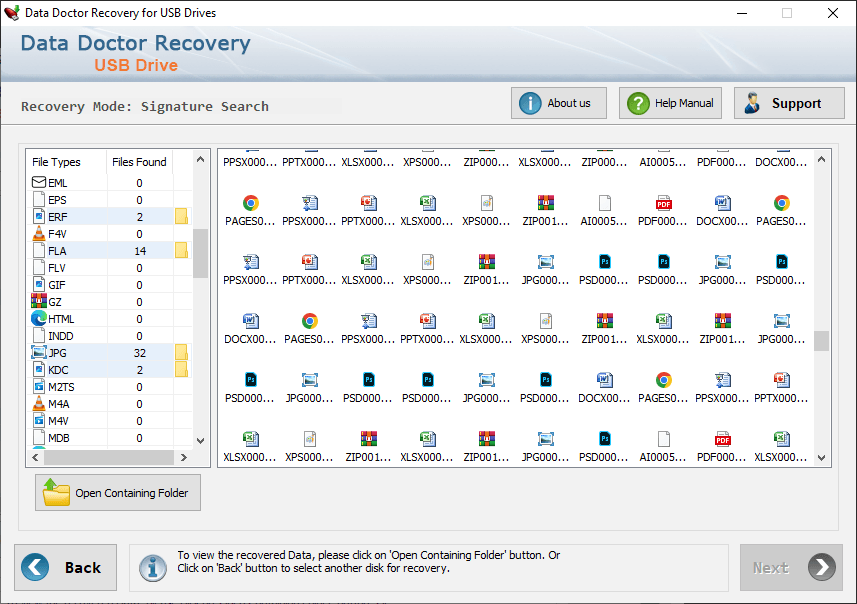
Task: Click the info icon beside the instructions
Action: 152,568
